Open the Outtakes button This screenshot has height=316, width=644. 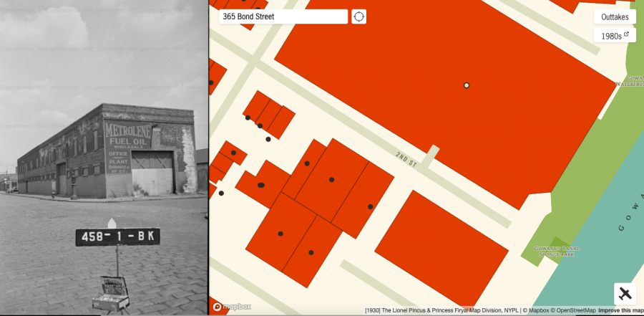pos(615,17)
